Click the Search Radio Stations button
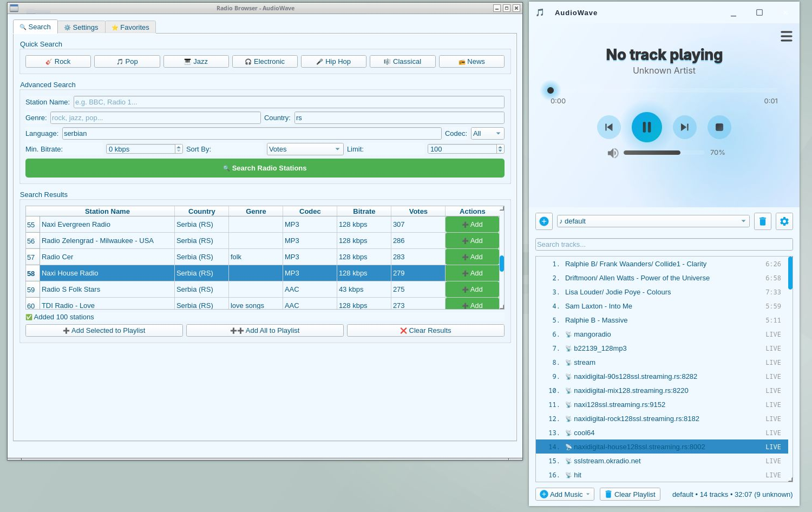 (265, 168)
